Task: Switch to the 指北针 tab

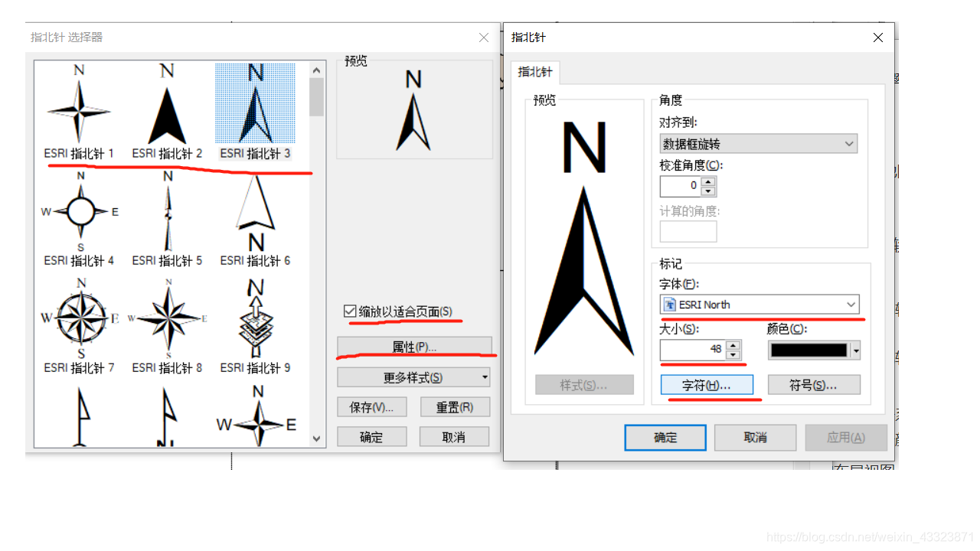Action: 535,72
